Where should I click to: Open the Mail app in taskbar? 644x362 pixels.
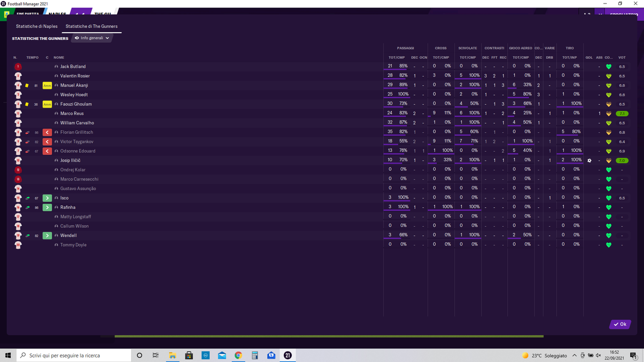(x=222, y=355)
